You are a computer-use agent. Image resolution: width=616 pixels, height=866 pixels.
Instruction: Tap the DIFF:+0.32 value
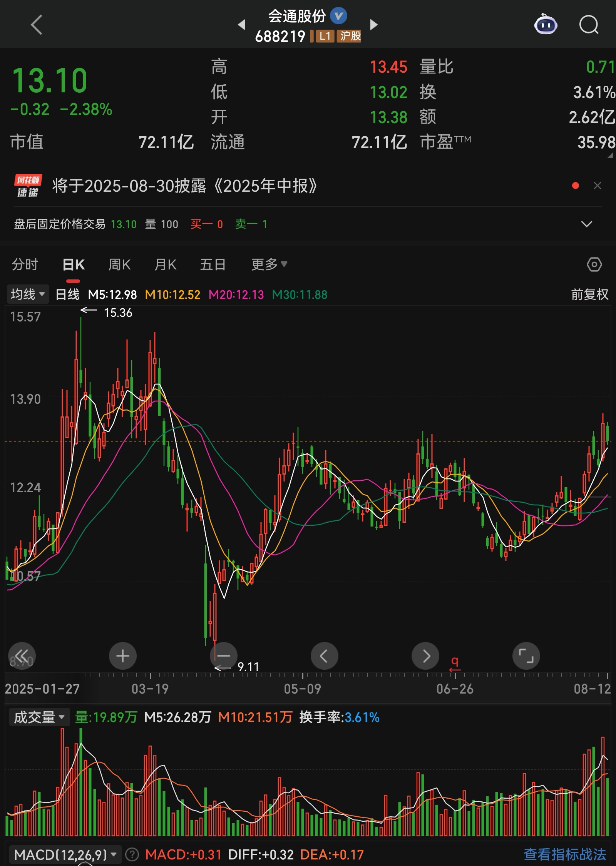(261, 854)
